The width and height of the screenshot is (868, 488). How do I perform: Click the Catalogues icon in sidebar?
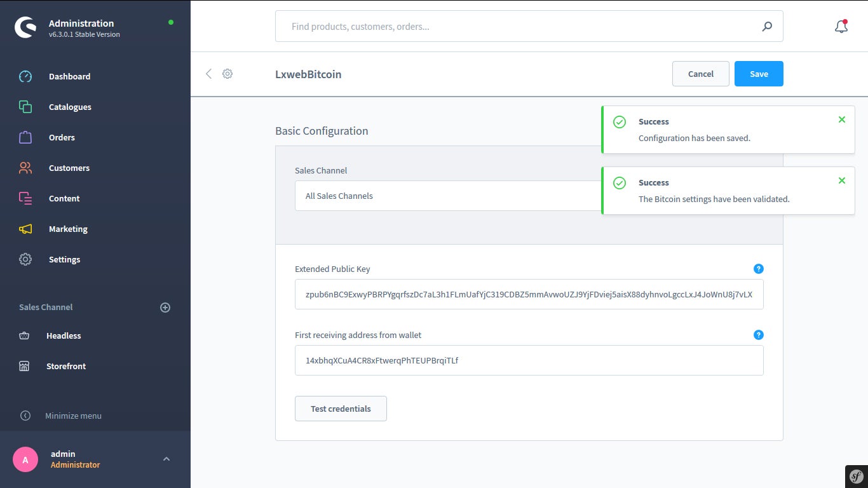point(25,107)
